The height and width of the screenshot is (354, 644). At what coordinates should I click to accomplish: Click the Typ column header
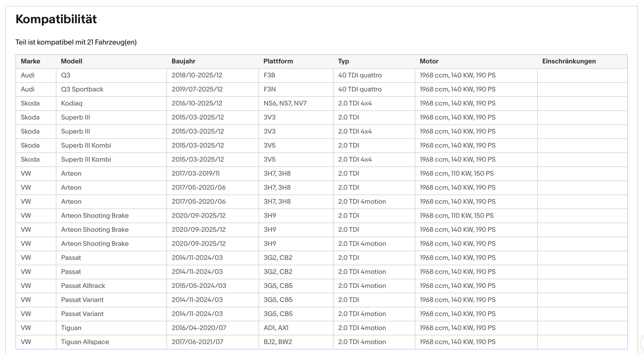click(343, 61)
